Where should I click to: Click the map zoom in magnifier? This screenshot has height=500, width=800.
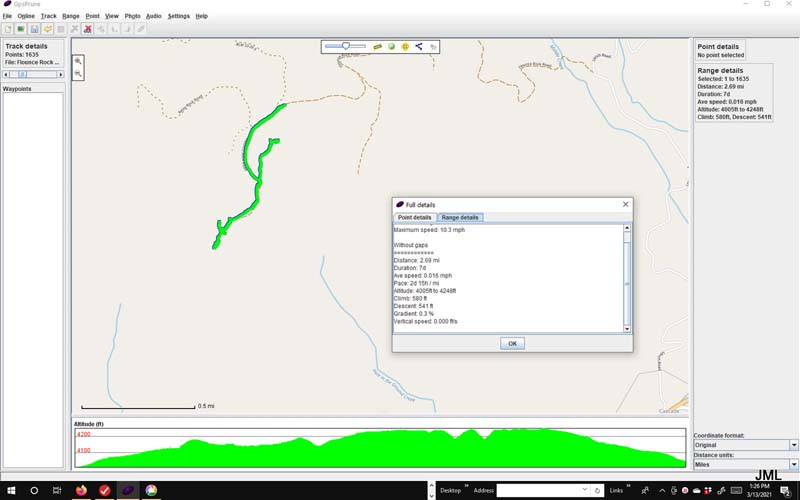(x=78, y=61)
